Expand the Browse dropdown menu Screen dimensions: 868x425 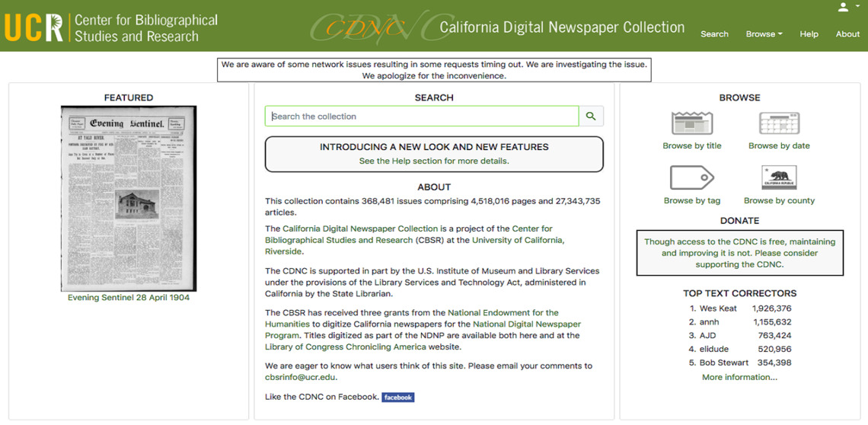[764, 34]
